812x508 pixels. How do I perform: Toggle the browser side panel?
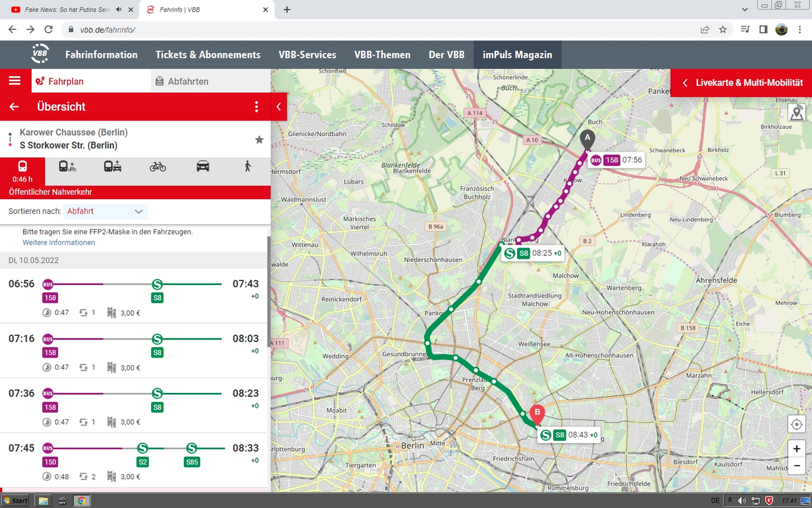763,30
